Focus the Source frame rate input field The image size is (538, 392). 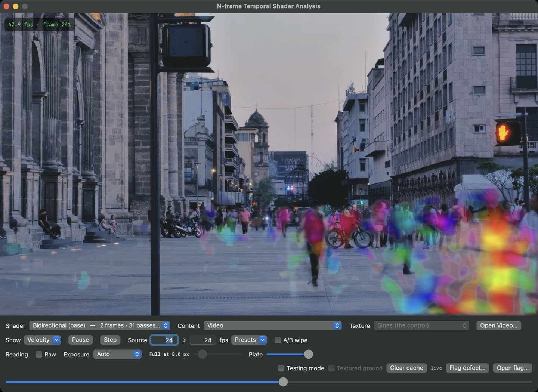pyautogui.click(x=164, y=340)
